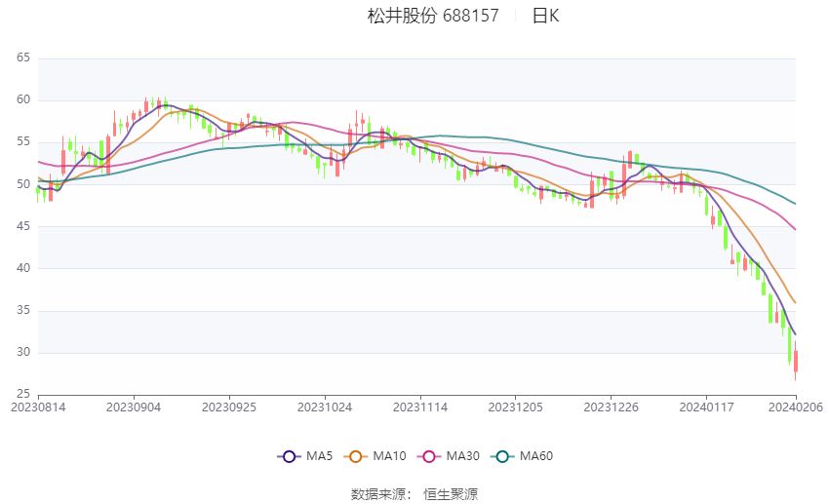829x504 pixels.
Task: Select the 20231226 x-axis date label
Action: (611, 407)
